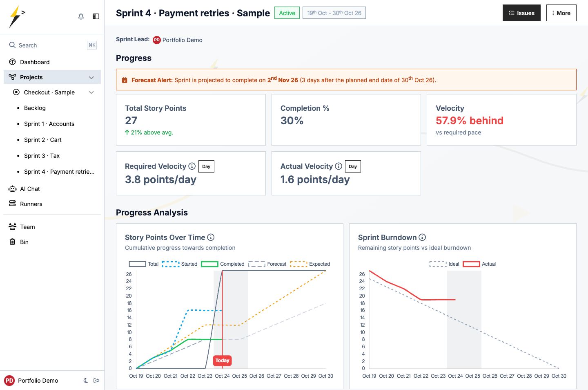The height and width of the screenshot is (390, 588).
Task: Click the logout icon at the sidebar bottom
Action: (x=97, y=381)
